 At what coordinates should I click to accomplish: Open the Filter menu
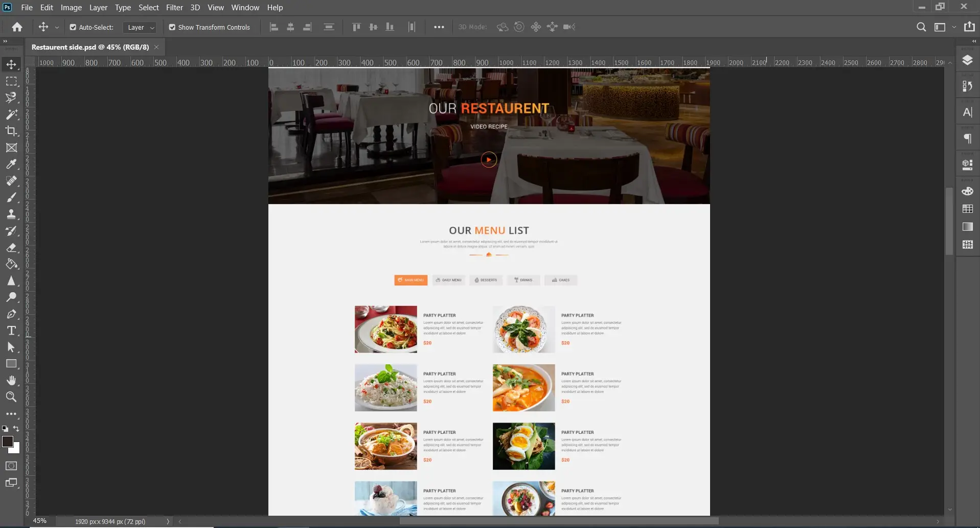click(x=174, y=7)
